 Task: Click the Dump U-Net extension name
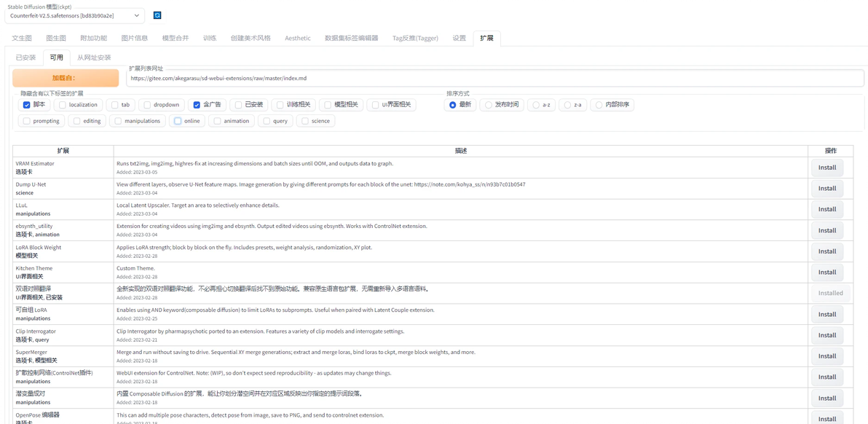[31, 184]
